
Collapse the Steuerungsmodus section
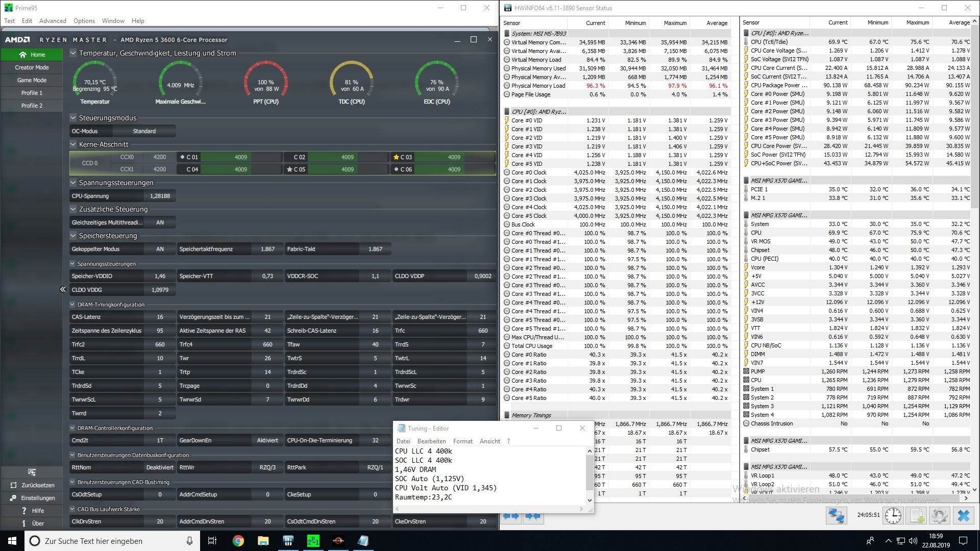coord(73,118)
